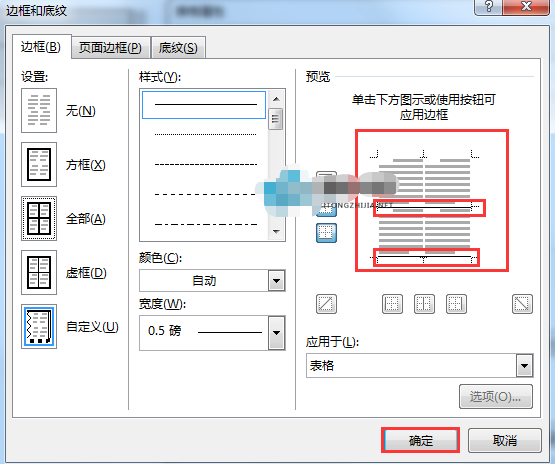This screenshot has width=555, height=464.
Task: Choose the 方框(X) box border setting
Action: [x=39, y=165]
